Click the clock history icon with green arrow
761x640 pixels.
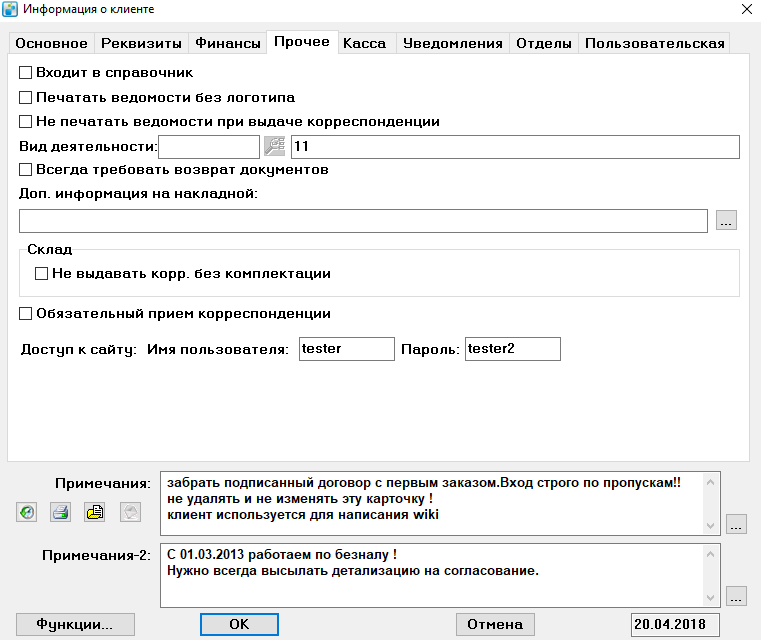[27, 512]
